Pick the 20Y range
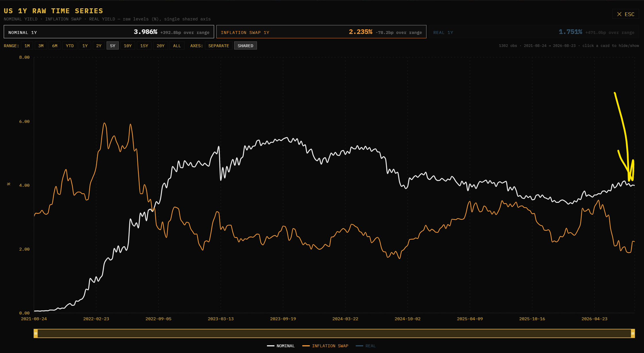Screen dimensions: 644x353 pos(161,46)
